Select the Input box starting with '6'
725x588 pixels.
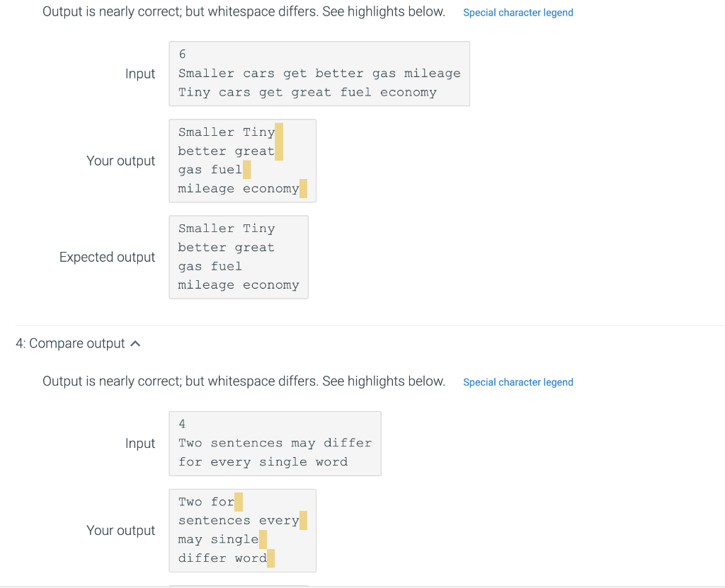pyautogui.click(x=319, y=73)
